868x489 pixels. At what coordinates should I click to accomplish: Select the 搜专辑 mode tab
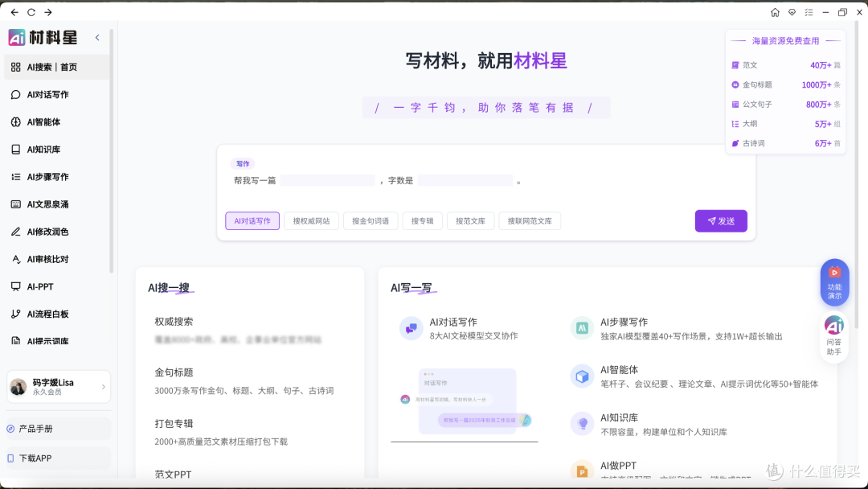pos(423,221)
